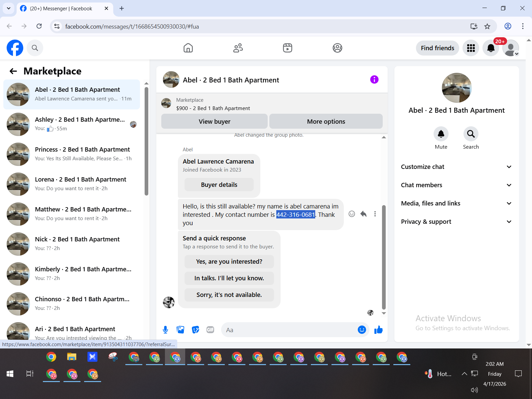Open Ashley conversation in Marketplace list
532x399 pixels.
71,124
